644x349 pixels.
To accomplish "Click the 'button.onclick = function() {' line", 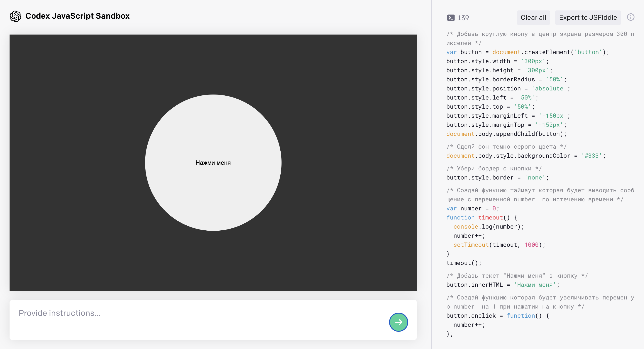I will coord(498,316).
